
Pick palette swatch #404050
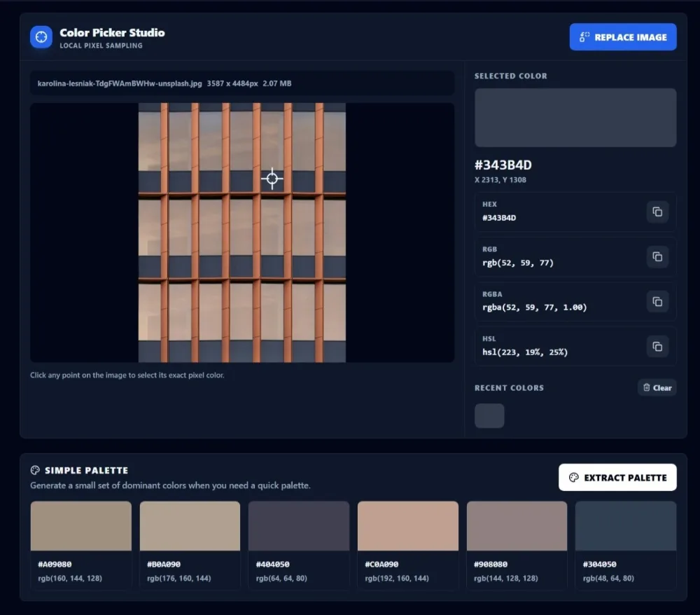[299, 526]
